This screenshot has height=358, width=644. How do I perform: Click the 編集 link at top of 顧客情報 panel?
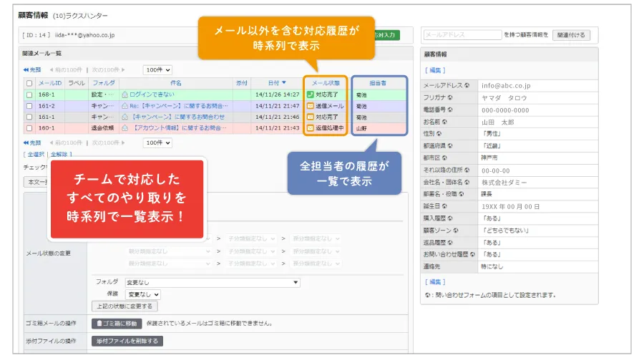coord(436,70)
